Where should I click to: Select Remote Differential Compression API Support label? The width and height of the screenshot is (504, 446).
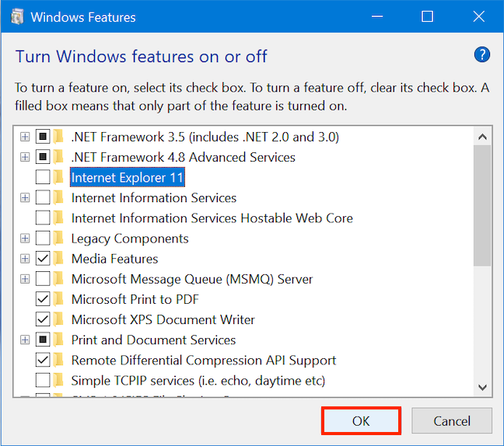point(204,361)
